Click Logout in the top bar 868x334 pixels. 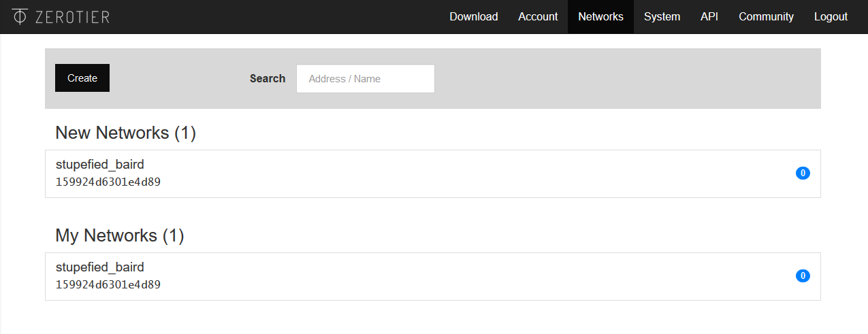pos(831,17)
